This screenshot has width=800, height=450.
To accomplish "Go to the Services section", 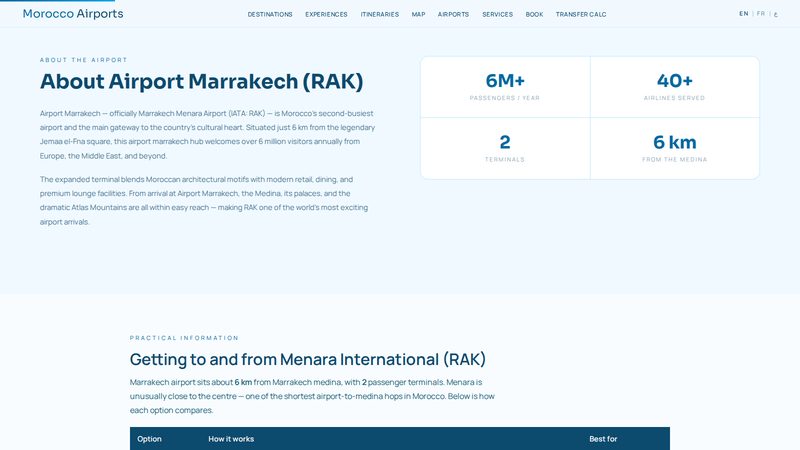I will point(497,14).
